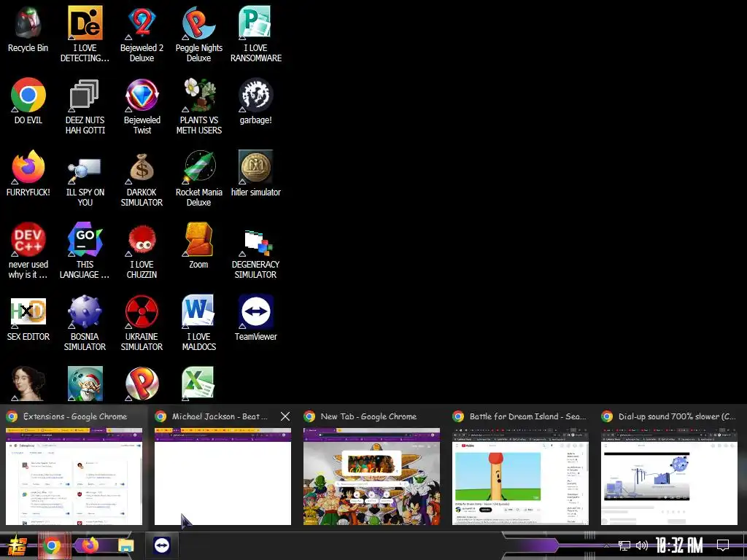Click the Chrome taskbar button

tap(52, 545)
